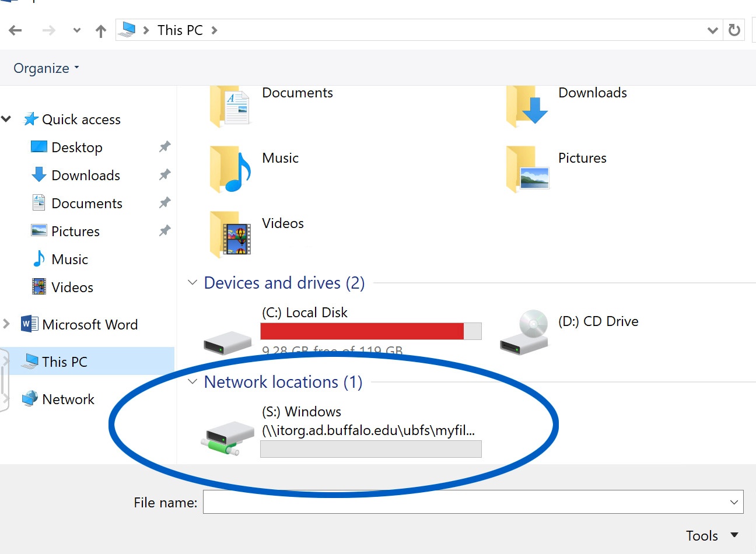
Task: Select the (D:) CD Drive icon
Action: tap(524, 332)
